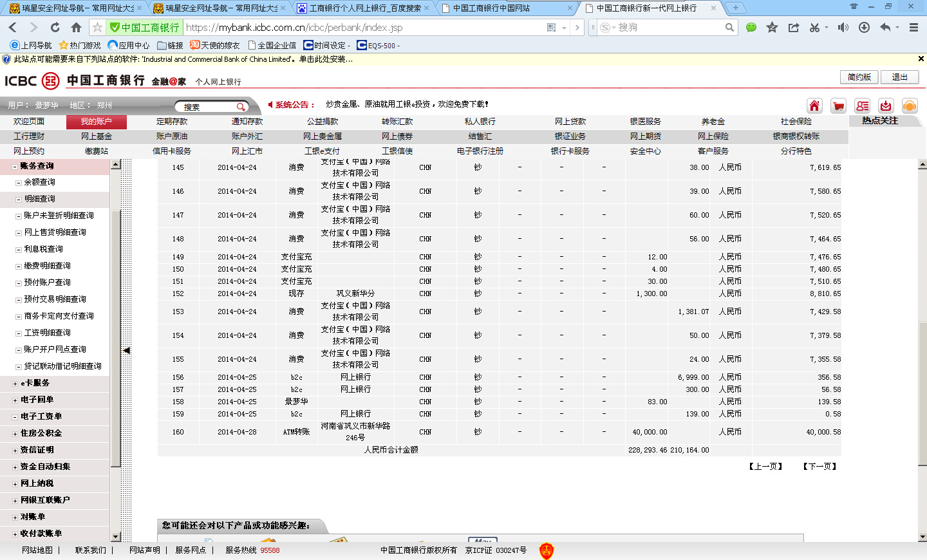Expand the e卡服务 tree node

click(15, 384)
